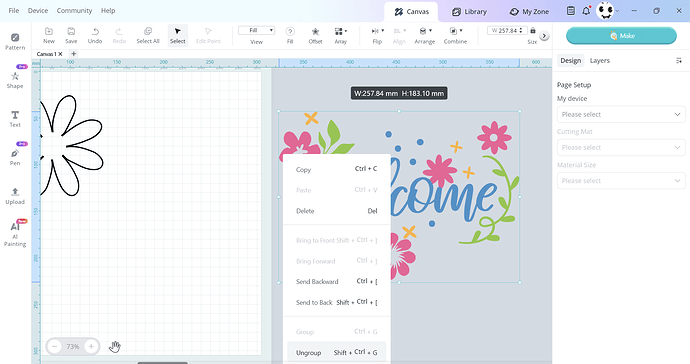Image resolution: width=690 pixels, height=364 pixels.
Task: Launch the AI Painting tool
Action: (x=15, y=234)
